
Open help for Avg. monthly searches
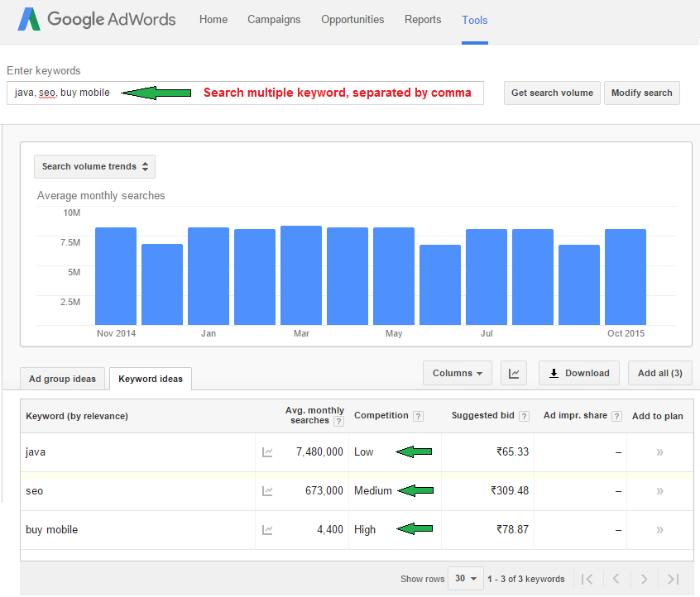click(x=339, y=421)
